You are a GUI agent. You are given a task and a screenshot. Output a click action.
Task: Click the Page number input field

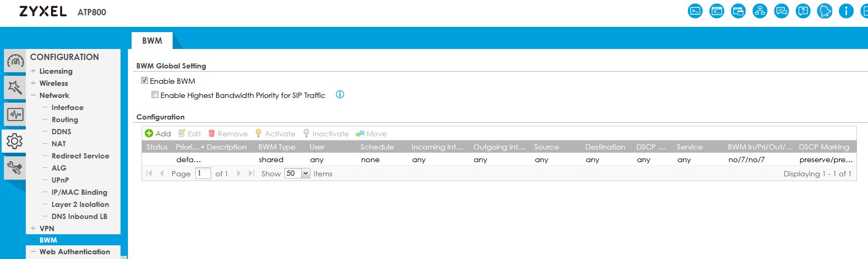(x=203, y=173)
